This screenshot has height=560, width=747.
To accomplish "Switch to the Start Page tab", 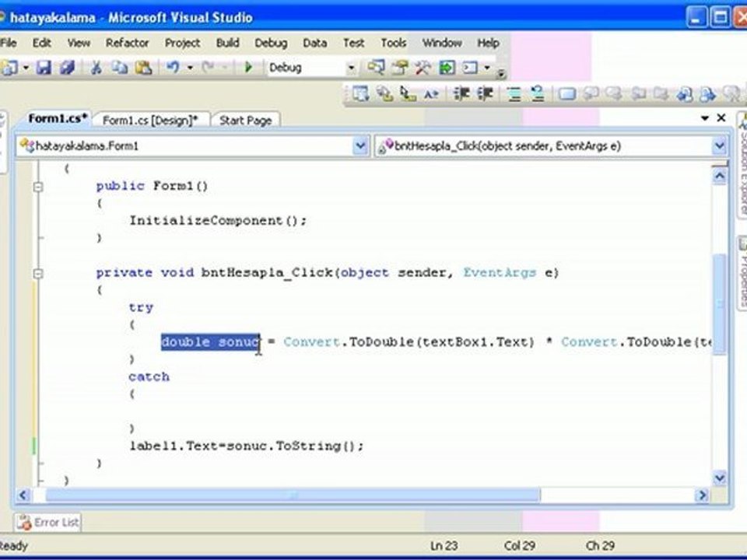I will point(245,120).
